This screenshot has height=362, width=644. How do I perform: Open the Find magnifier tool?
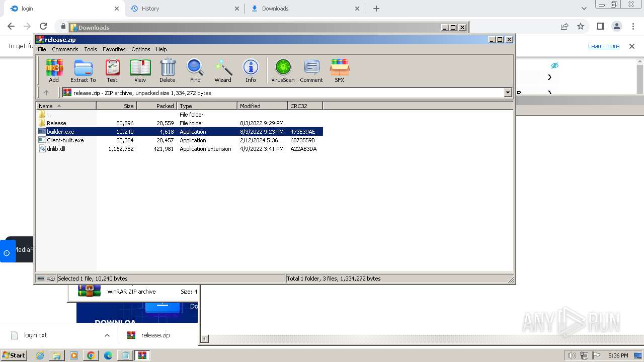(x=195, y=70)
